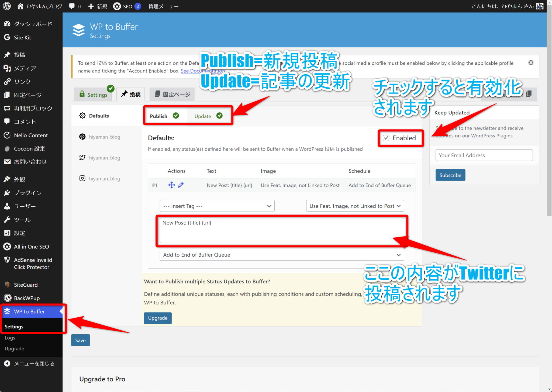Select the Twitter hiyaman_blog profile
Screen dimensions: 552x392
click(105, 158)
